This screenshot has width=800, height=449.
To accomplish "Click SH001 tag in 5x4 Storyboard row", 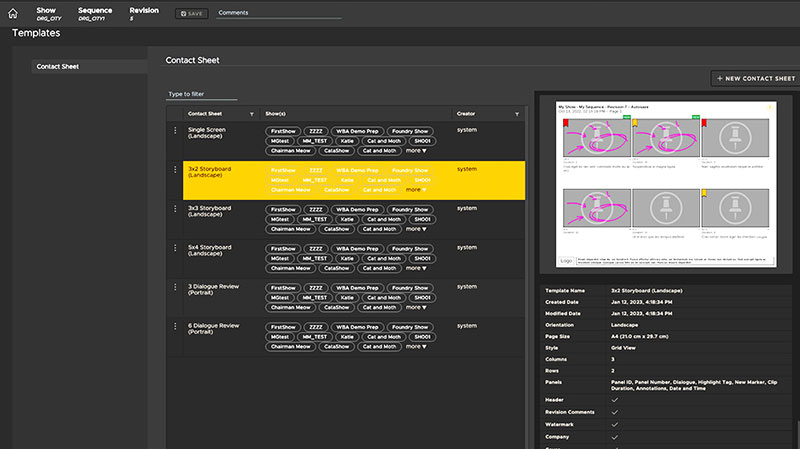I will 422,259.
